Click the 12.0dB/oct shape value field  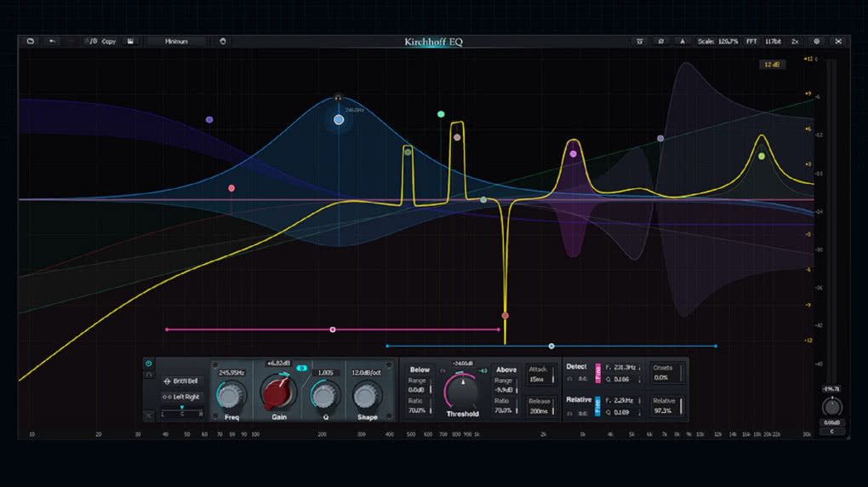point(367,373)
